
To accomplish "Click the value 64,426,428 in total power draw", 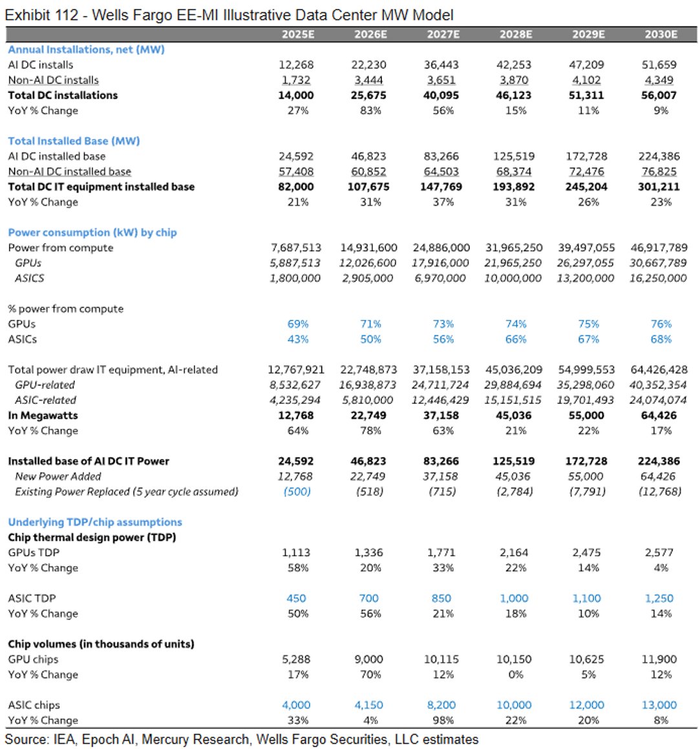I will [x=659, y=370].
